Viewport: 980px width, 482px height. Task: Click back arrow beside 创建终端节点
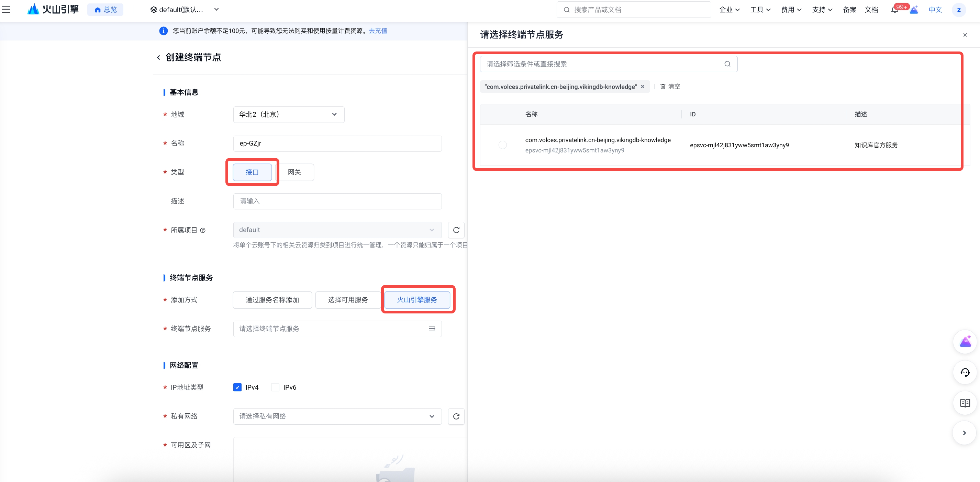[159, 57]
